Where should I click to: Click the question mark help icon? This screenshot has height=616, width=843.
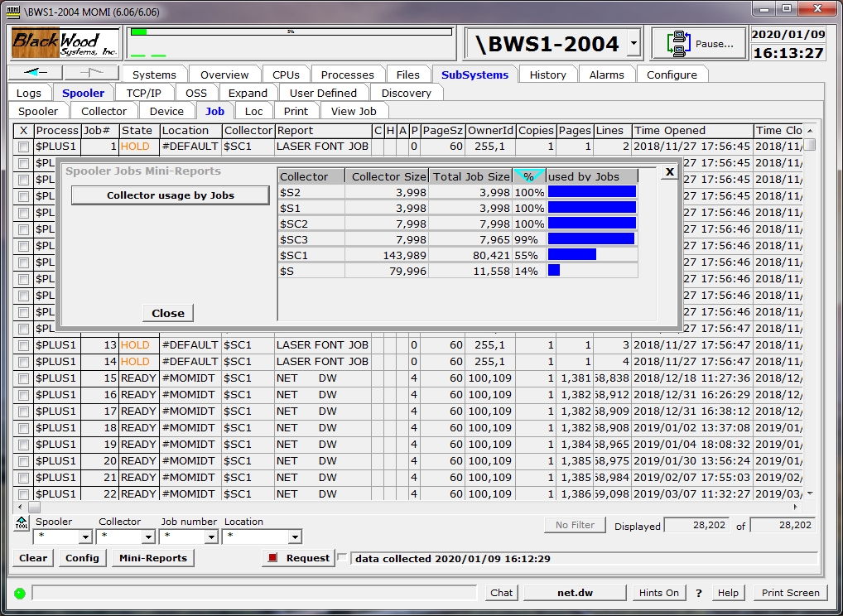[699, 593]
